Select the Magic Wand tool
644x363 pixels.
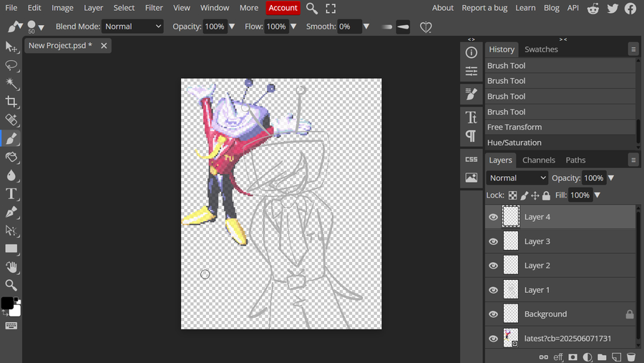(x=11, y=84)
